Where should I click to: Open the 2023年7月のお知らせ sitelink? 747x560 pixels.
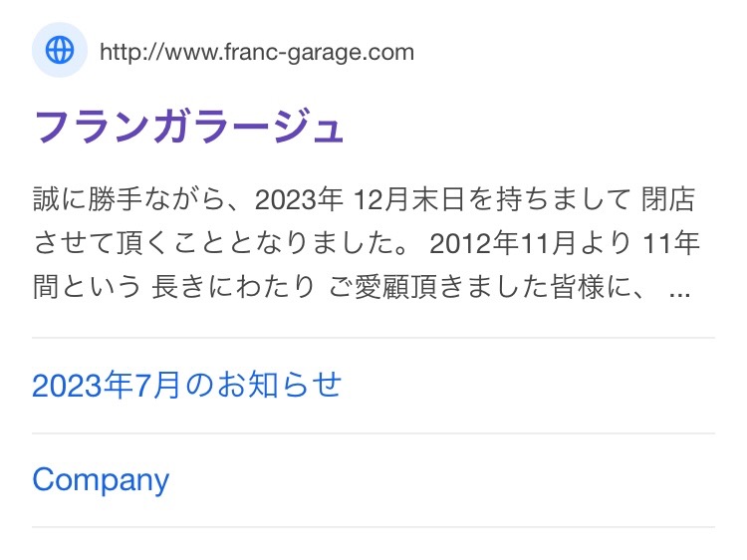coord(187,385)
